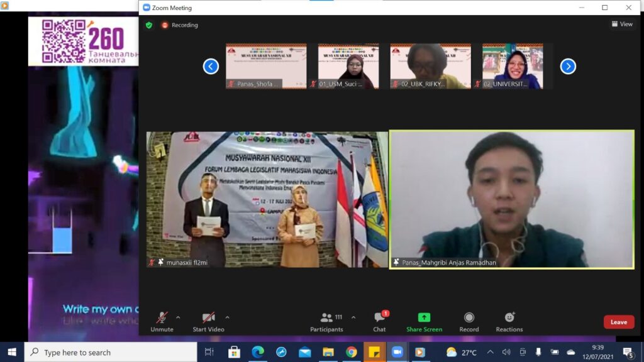Screen dimensions: 644x362
Task: Show next participants with right arrow
Action: tap(567, 66)
